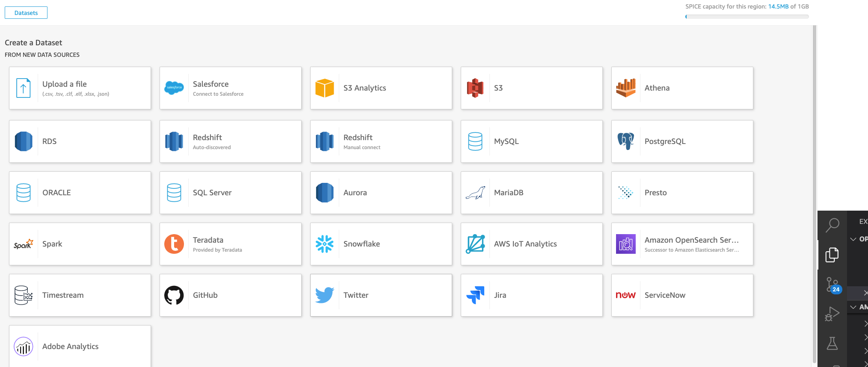Click the 'Provided by Teradata' subtitle
This screenshot has width=868, height=367.
coord(217,250)
